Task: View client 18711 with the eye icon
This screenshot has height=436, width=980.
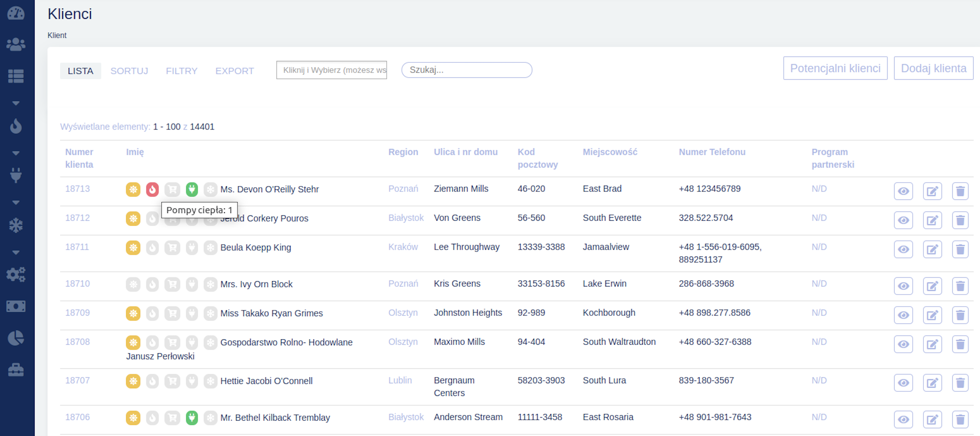Action: (903, 249)
